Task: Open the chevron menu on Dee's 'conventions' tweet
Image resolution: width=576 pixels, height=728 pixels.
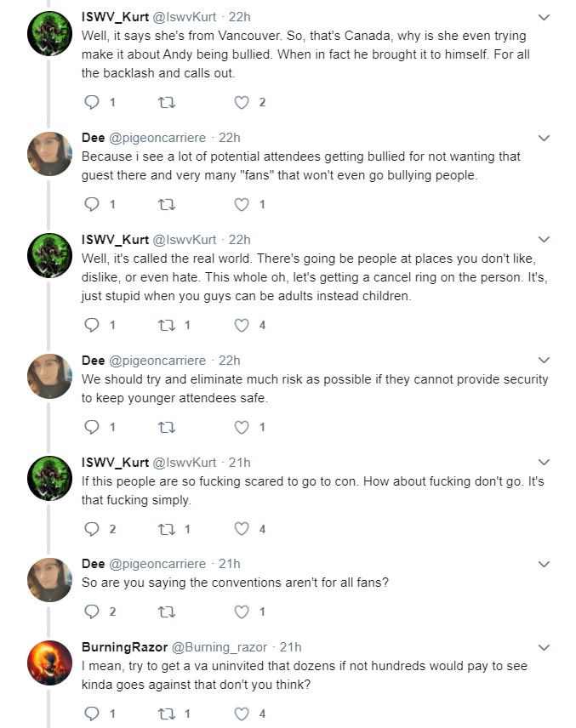Action: 544,564
